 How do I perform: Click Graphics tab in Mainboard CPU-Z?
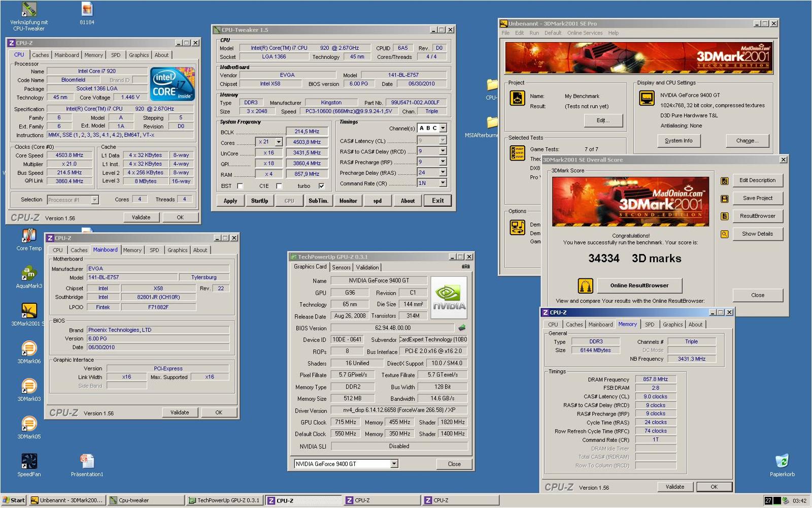pos(177,250)
